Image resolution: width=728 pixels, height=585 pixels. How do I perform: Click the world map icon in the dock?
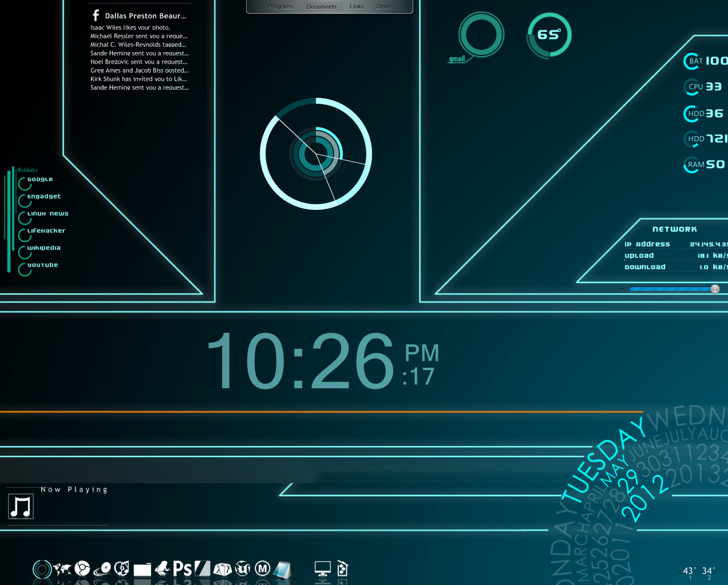point(63,568)
